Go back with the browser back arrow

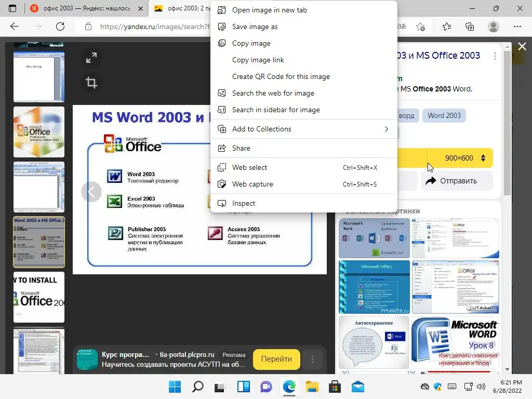14,26
